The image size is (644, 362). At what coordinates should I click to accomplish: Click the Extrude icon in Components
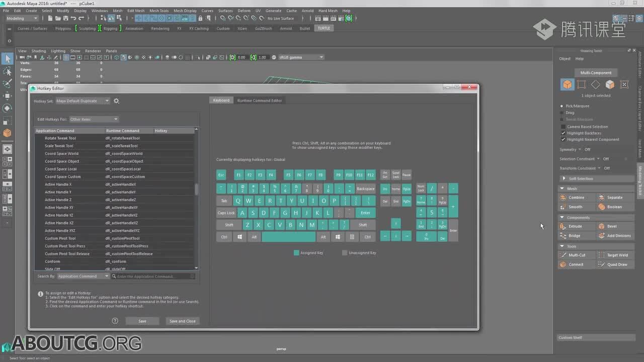click(x=563, y=226)
